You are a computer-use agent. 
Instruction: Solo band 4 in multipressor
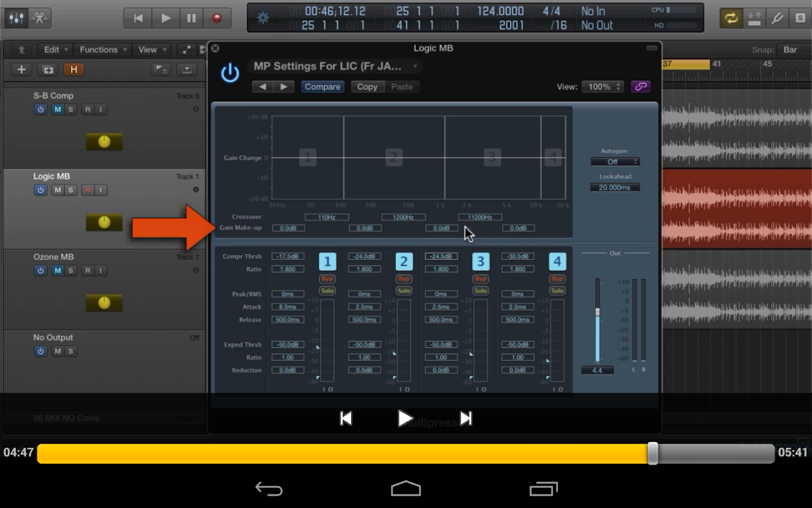coord(557,291)
